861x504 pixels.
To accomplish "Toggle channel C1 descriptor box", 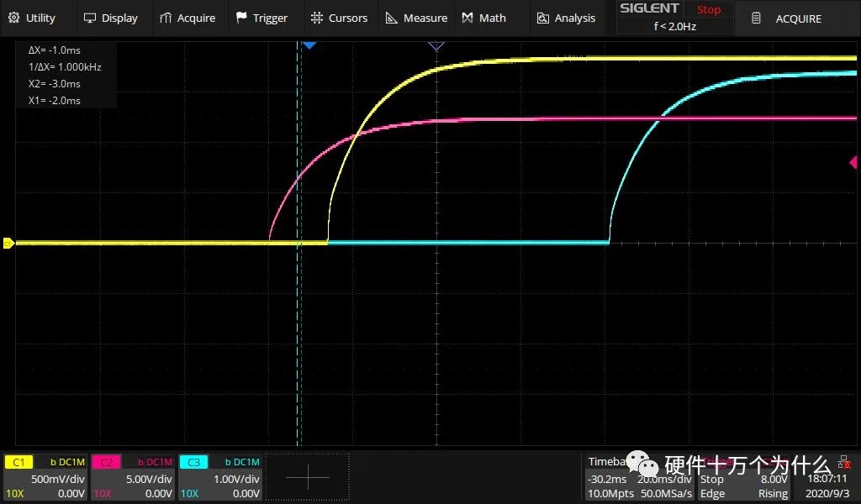I will coord(45,477).
